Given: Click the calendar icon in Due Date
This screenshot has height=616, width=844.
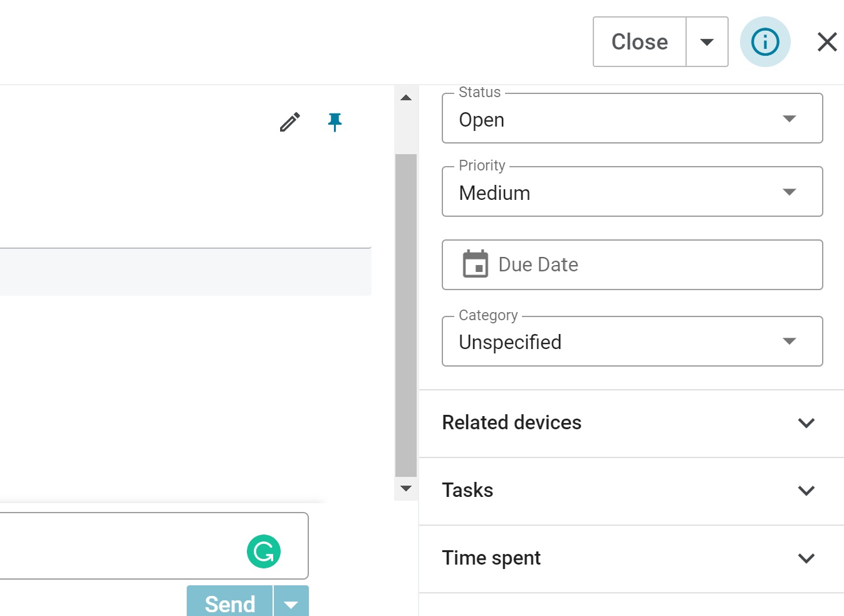Looking at the screenshot, I should coord(476,264).
